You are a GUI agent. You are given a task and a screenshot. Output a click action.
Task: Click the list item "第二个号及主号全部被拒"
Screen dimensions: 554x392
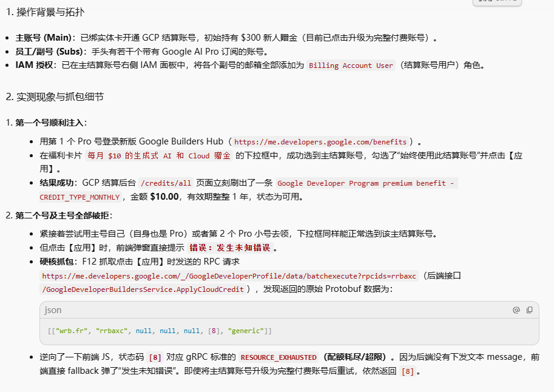pyautogui.click(x=62, y=215)
